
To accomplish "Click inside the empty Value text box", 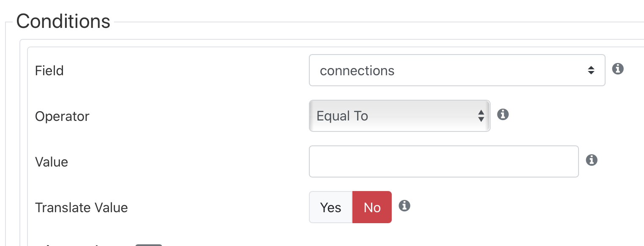I will coord(444,161).
